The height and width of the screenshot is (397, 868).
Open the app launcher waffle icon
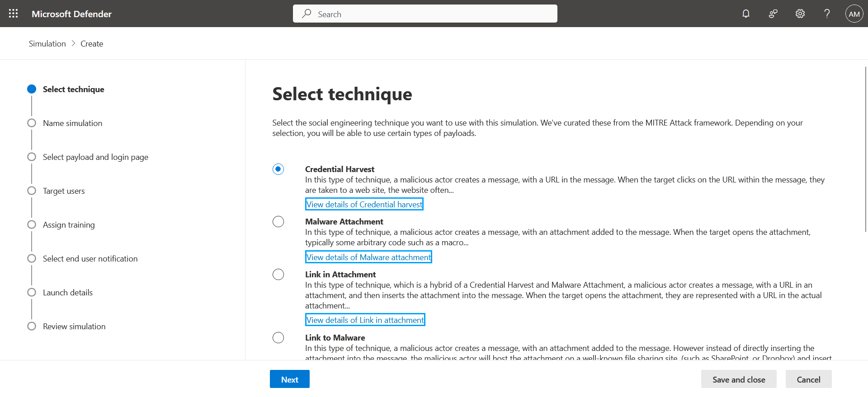coord(14,14)
